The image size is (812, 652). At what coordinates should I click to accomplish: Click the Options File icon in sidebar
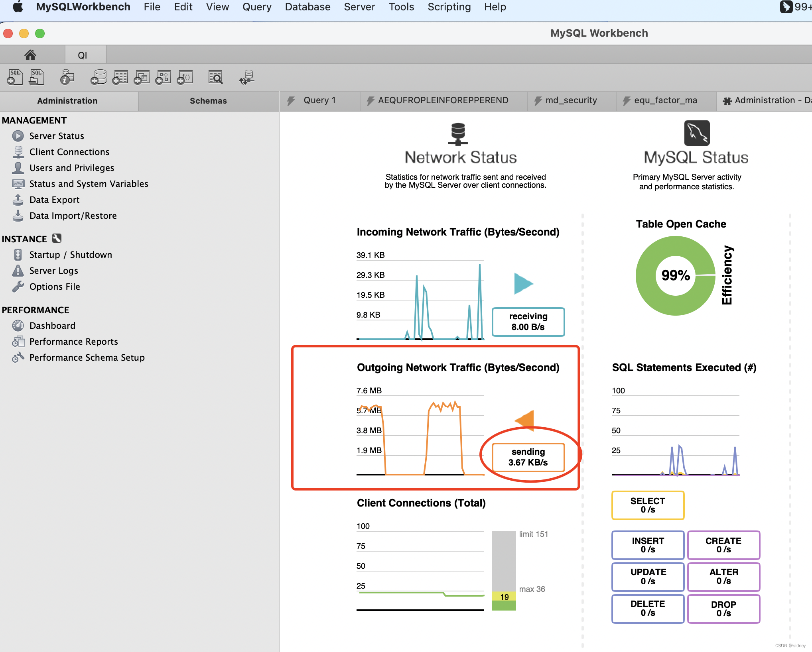(x=18, y=286)
